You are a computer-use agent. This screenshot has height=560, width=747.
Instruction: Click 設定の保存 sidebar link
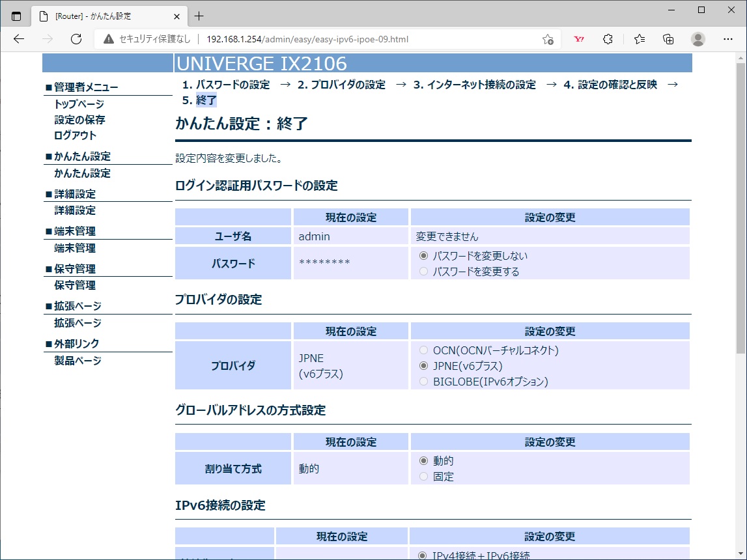coord(79,120)
